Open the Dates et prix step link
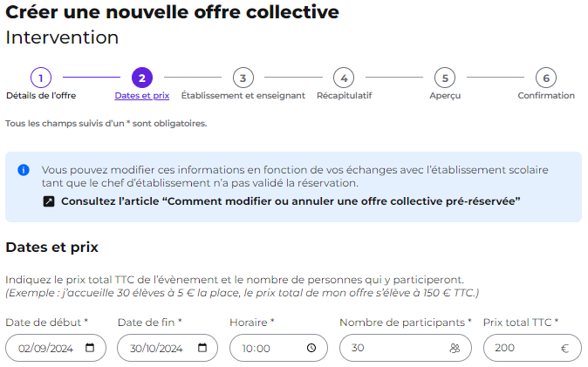588x367 pixels. (142, 96)
